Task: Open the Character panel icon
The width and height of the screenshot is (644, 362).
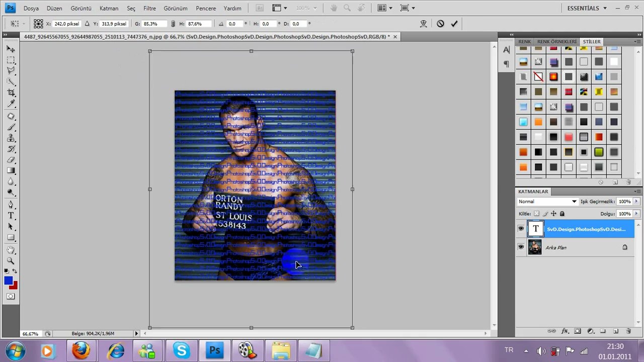Action: 506,50
